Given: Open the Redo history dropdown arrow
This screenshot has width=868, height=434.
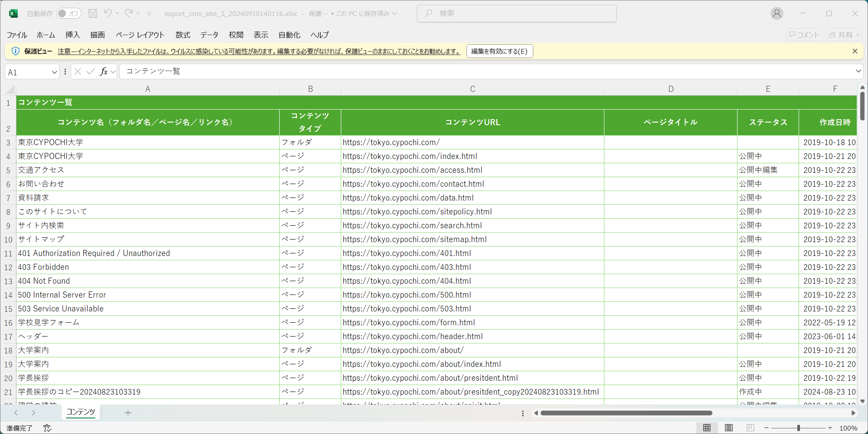Looking at the screenshot, I should coord(138,13).
